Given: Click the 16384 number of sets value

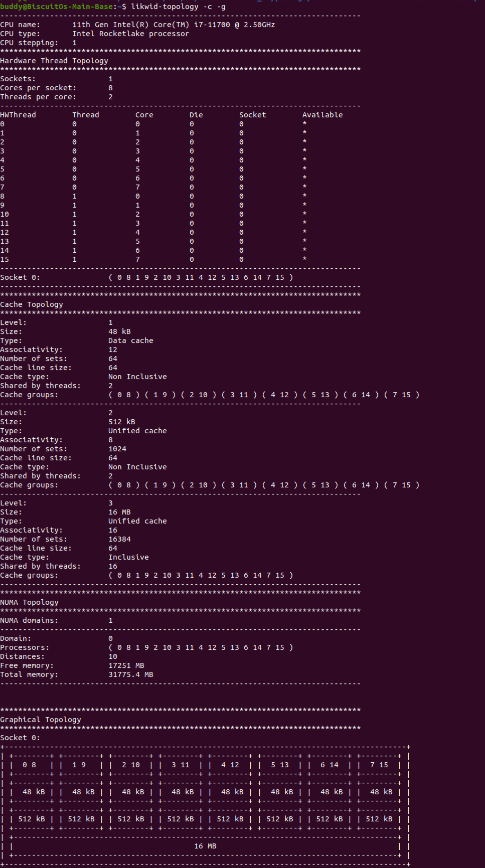Looking at the screenshot, I should click(119, 539).
